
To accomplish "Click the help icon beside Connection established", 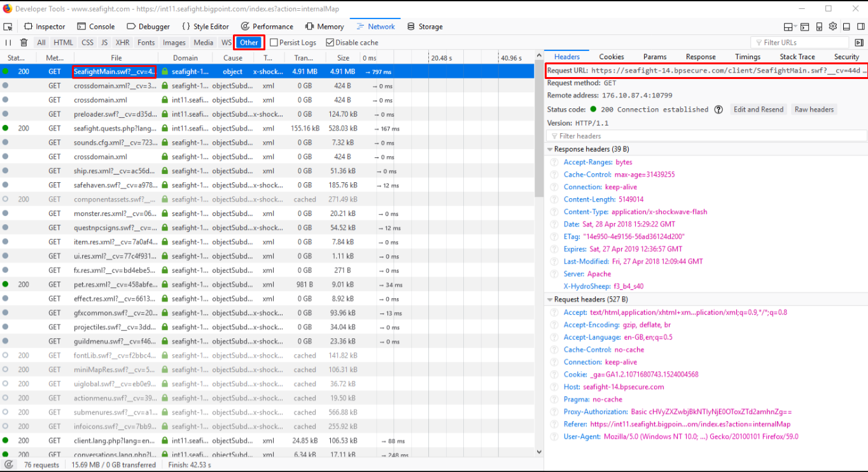I will (718, 110).
